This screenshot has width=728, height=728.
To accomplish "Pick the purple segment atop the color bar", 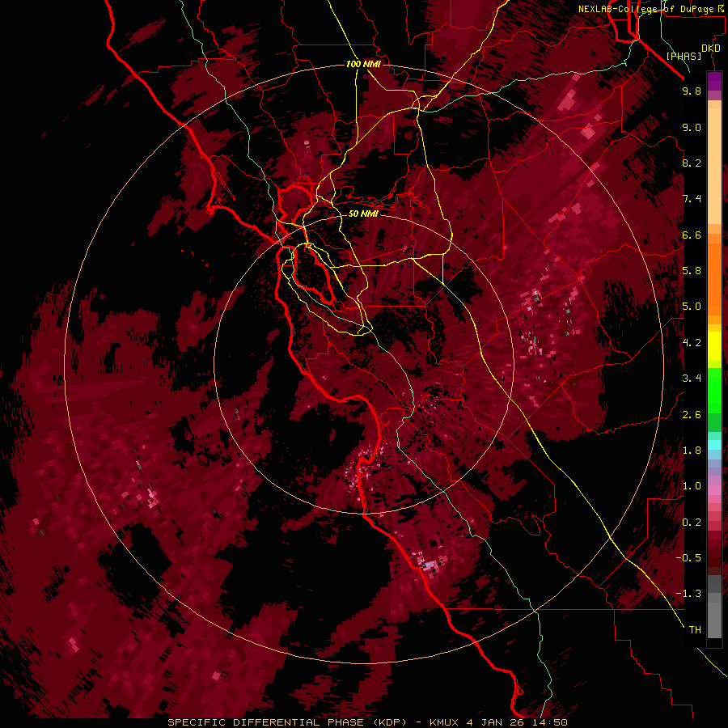I will (x=714, y=82).
